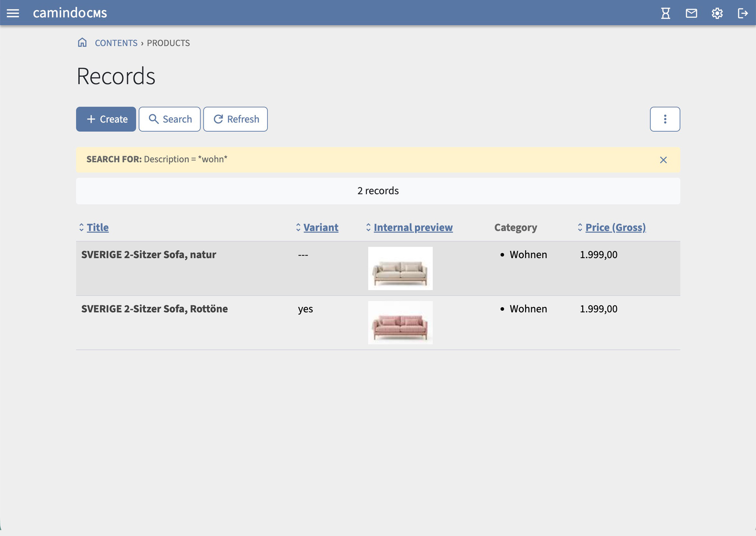The width and height of the screenshot is (756, 536).
Task: Open the mail messages icon
Action: 691,13
